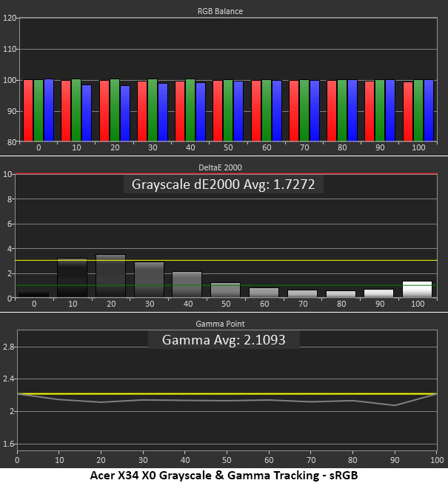The height and width of the screenshot is (483, 448).
Task: Click the red bar at 0 in RGB Balance
Action: point(28,110)
